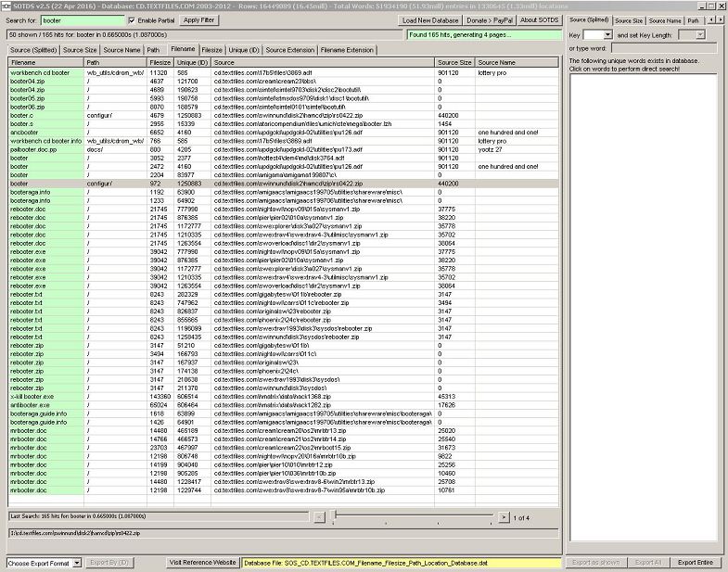Click the previous page arrow button

click(x=319, y=516)
